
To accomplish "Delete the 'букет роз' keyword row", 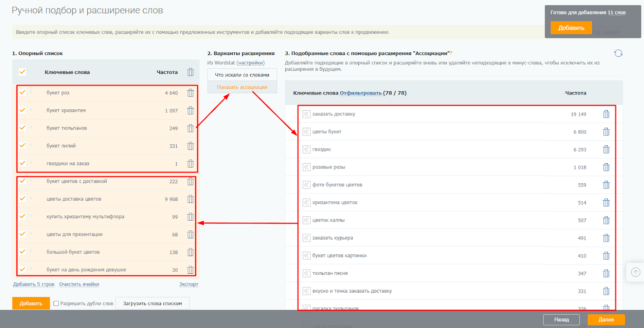I will pyautogui.click(x=190, y=93).
